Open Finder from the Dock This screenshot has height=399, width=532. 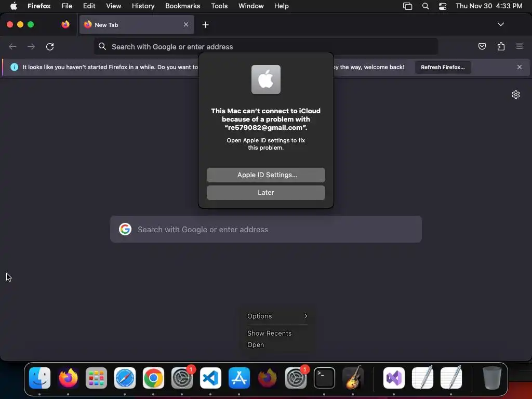point(39,378)
